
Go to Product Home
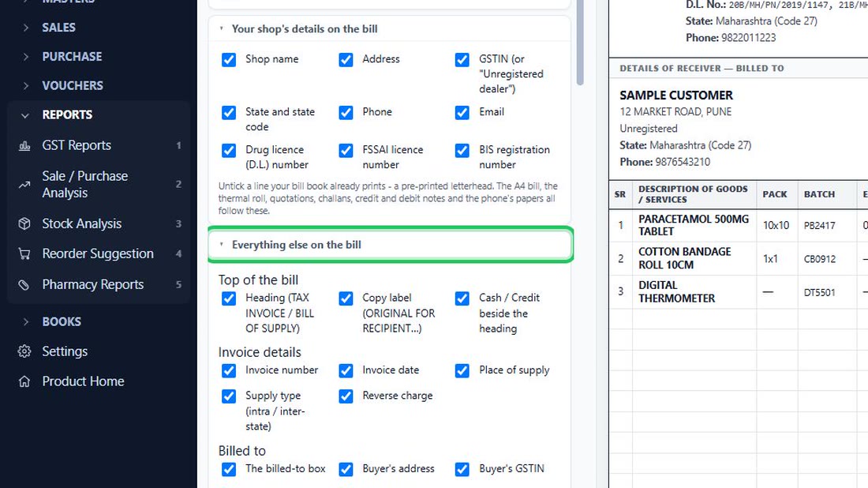[83, 381]
